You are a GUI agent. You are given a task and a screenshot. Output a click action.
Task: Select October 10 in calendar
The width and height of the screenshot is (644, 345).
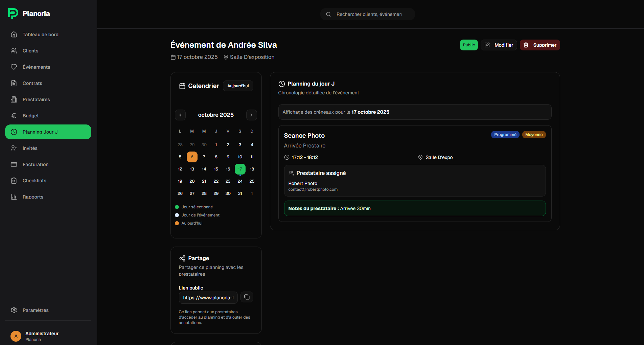240,157
